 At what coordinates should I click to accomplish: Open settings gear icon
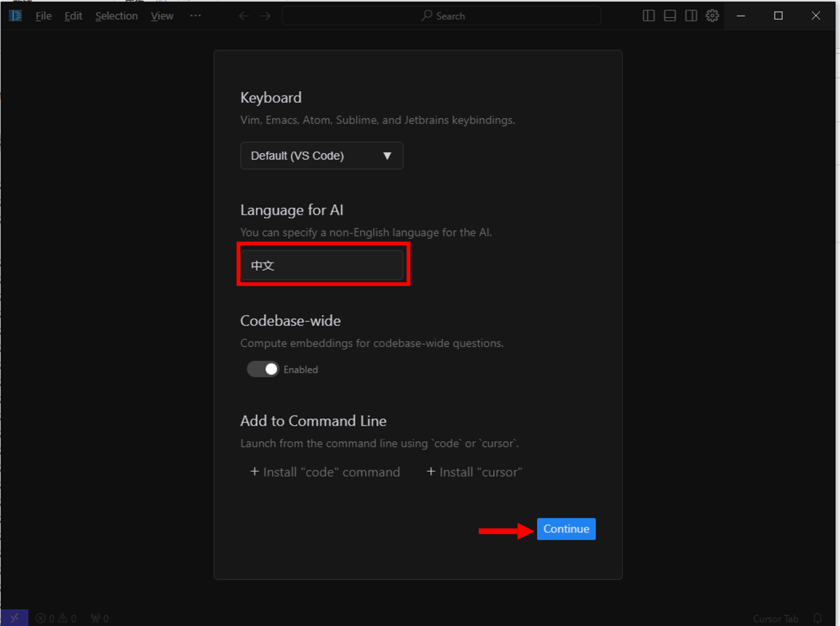pyautogui.click(x=712, y=16)
